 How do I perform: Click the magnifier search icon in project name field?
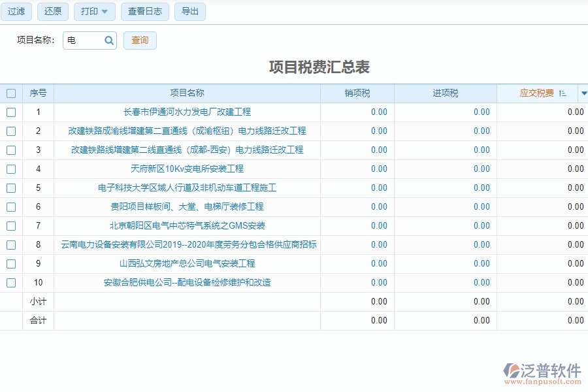[109, 40]
